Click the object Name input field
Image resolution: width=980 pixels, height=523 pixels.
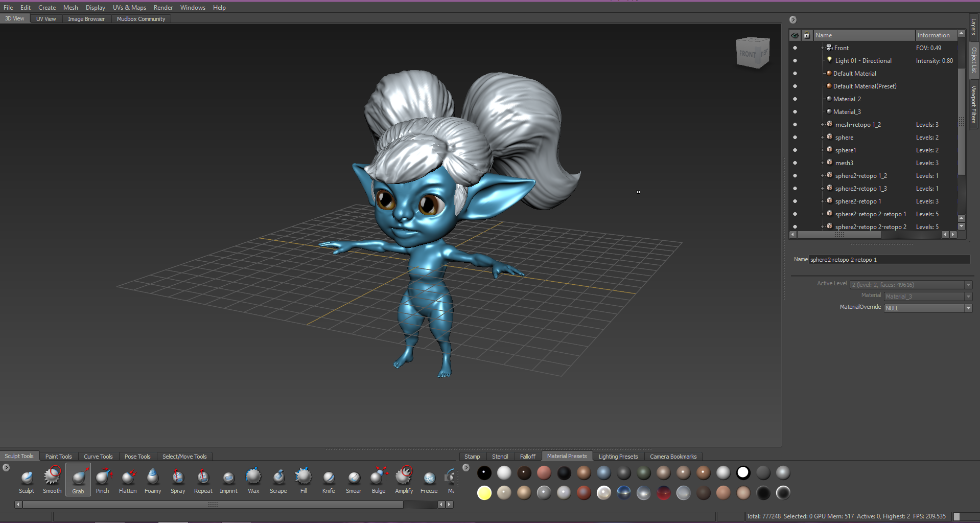[x=889, y=260]
